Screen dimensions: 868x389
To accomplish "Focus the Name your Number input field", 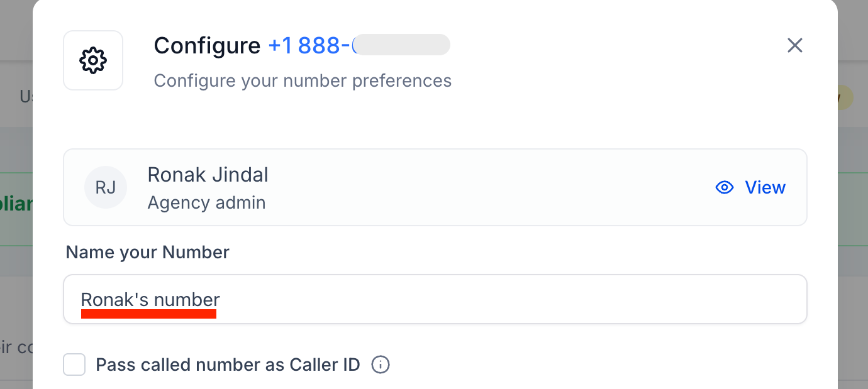I will (x=503, y=300).
